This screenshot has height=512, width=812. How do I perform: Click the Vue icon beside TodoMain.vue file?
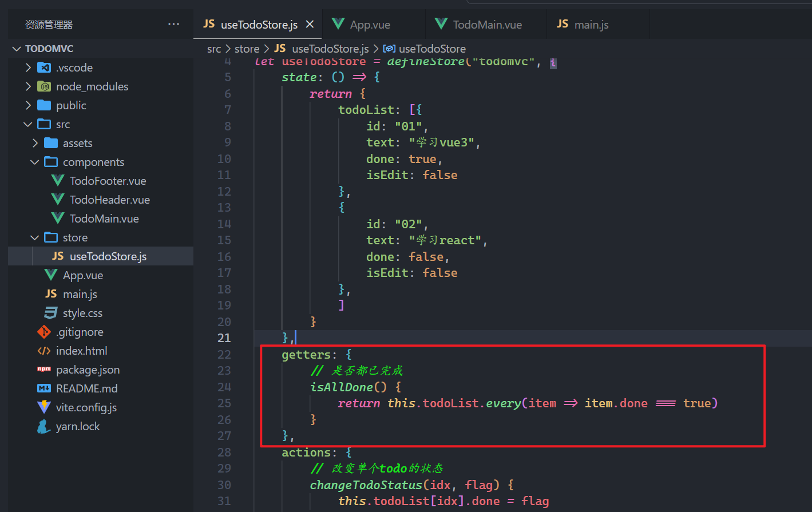58,219
